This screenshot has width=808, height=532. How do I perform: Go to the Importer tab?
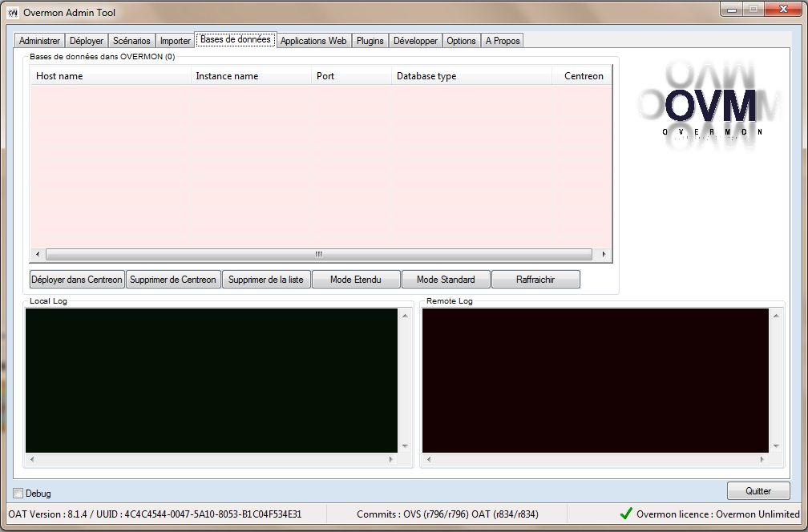[176, 41]
